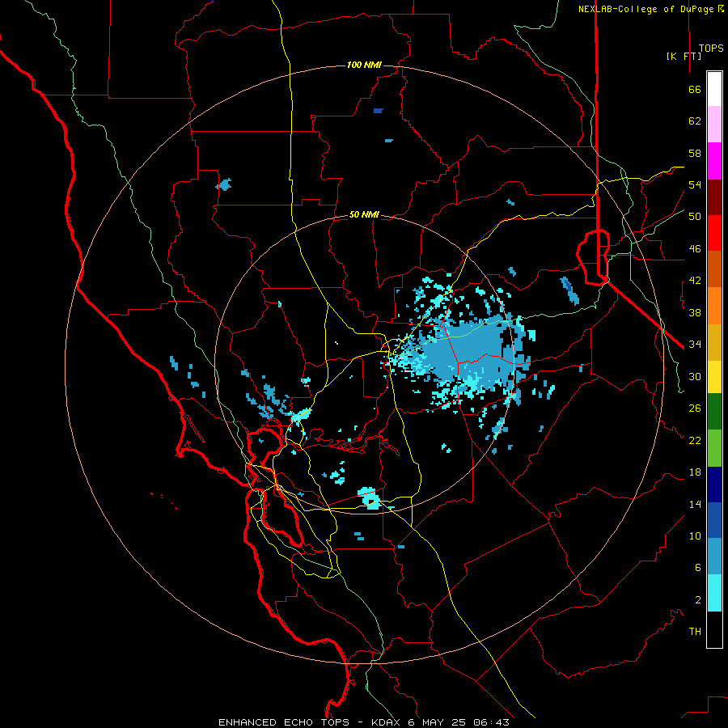Screen dimensions: 728x728
Task: Click the dark orange 46 kft legend swatch
Action: click(714, 269)
